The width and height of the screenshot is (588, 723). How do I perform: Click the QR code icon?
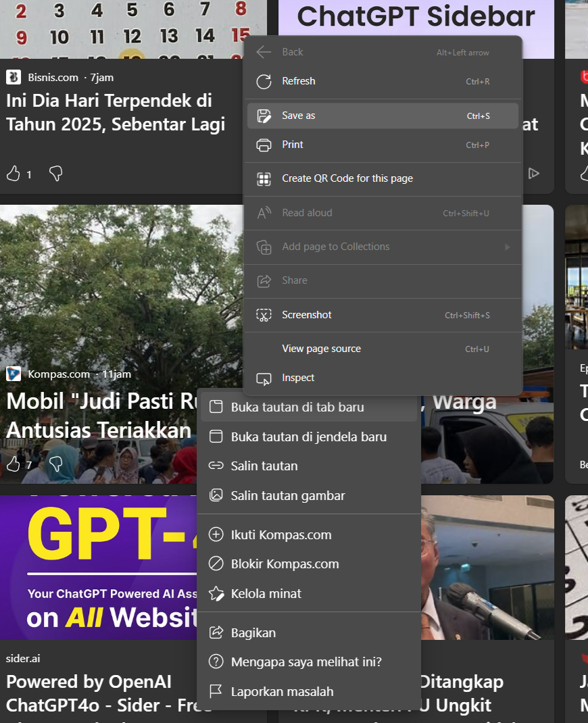tap(264, 179)
